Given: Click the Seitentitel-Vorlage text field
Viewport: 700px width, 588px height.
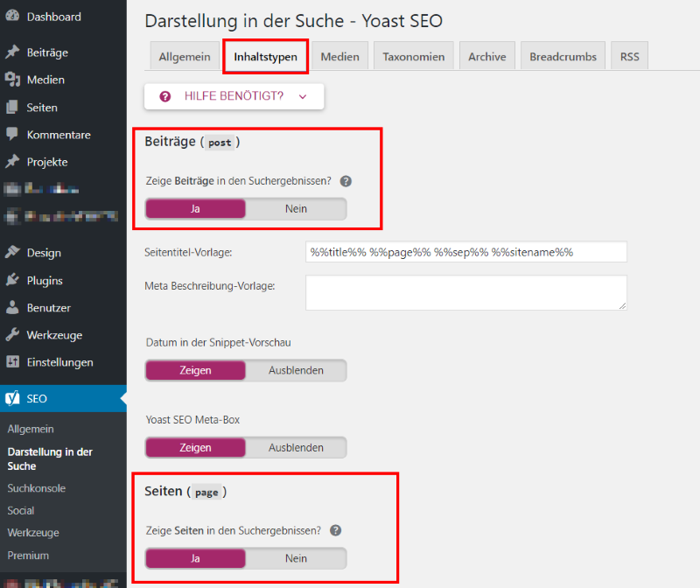Looking at the screenshot, I should pyautogui.click(x=465, y=252).
